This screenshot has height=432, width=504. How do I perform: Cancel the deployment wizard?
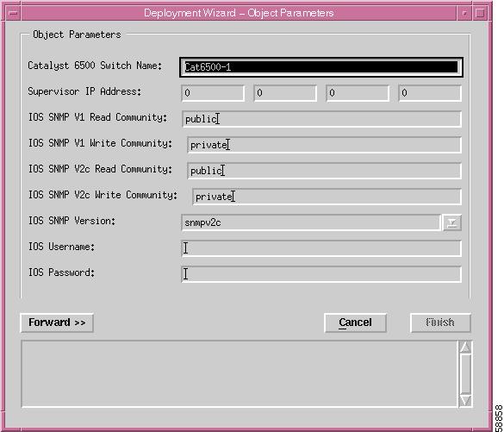click(355, 322)
